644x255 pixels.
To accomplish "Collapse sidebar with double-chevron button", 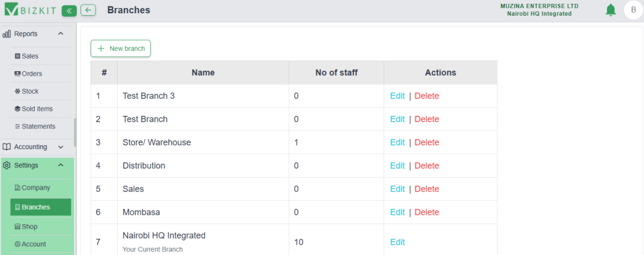I will [69, 11].
